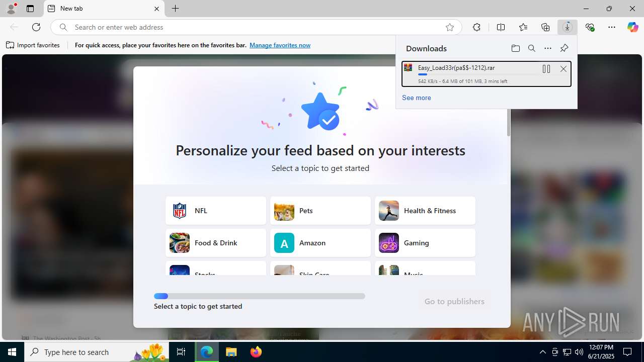Add this page to favorites with the star
644x362 pixels.
450,27
